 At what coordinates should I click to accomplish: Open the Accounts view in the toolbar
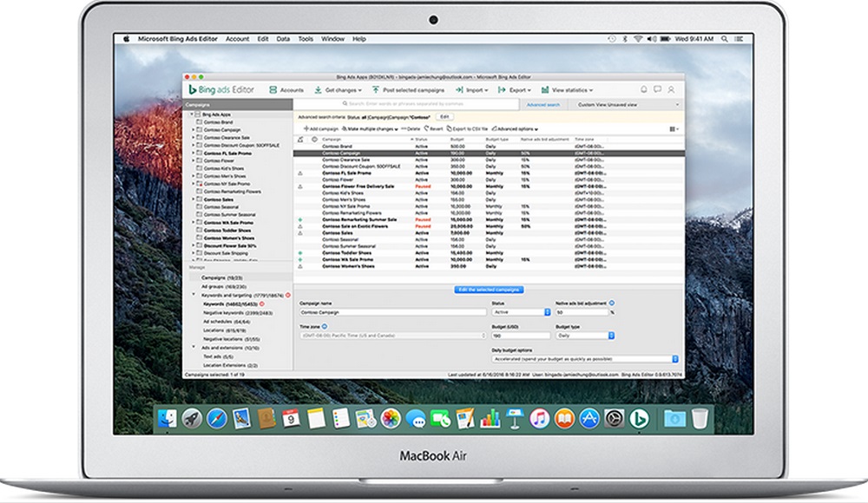(286, 89)
